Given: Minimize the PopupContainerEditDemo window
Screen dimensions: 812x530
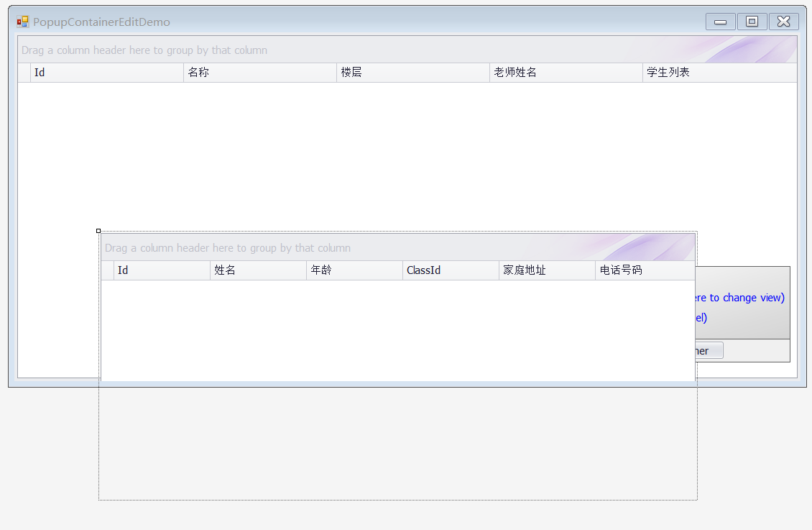Looking at the screenshot, I should pyautogui.click(x=719, y=21).
